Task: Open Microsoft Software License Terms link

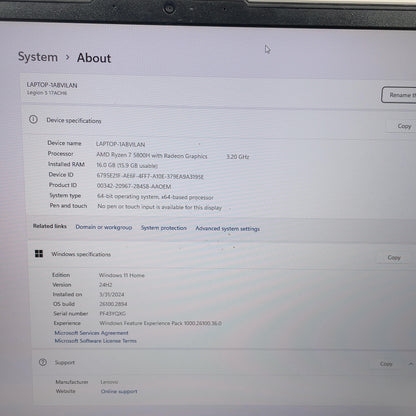Action: point(95,341)
